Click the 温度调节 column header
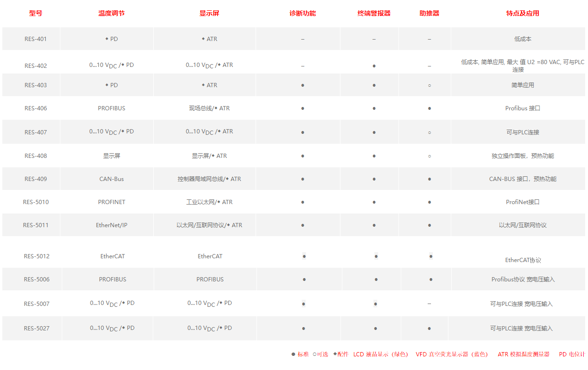 (111, 13)
